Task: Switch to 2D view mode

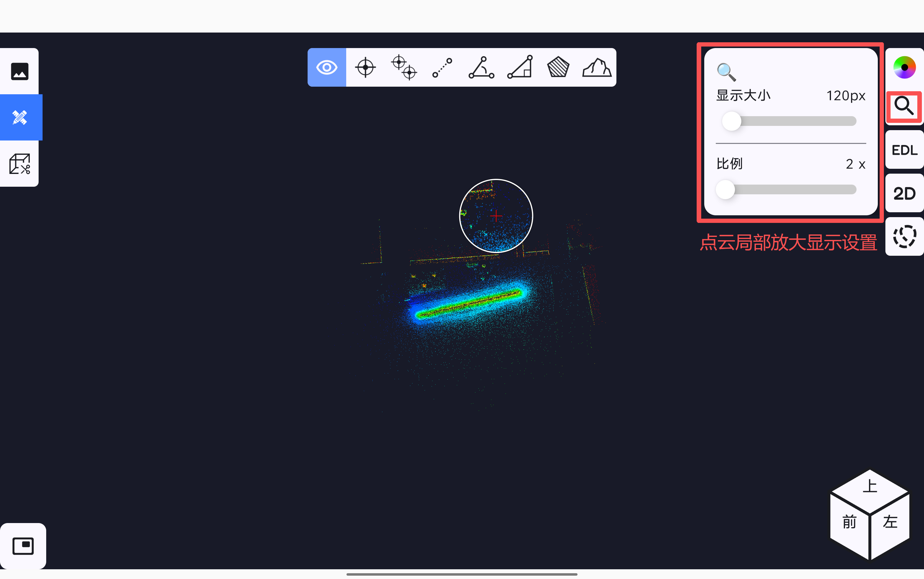Action: (904, 193)
